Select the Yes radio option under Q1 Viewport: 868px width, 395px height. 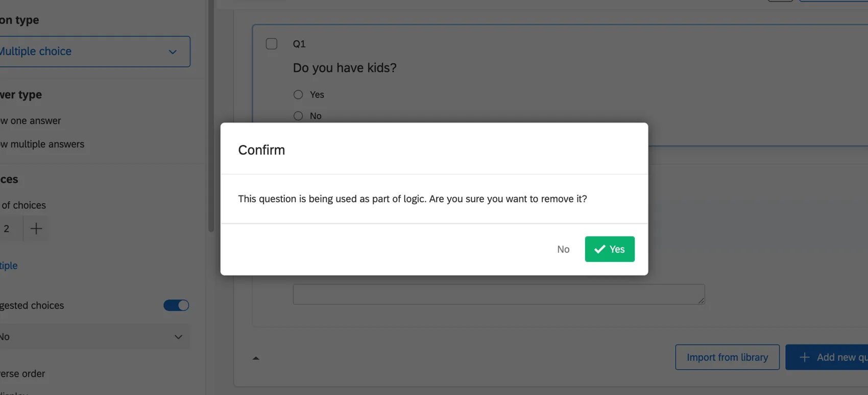(298, 94)
